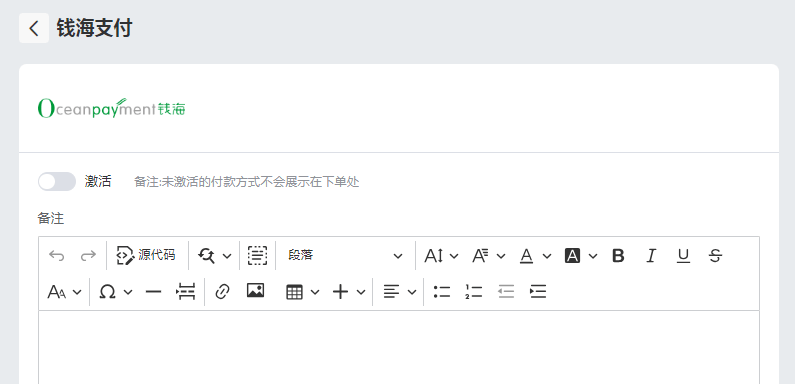Click the text alignment icon

point(391,292)
